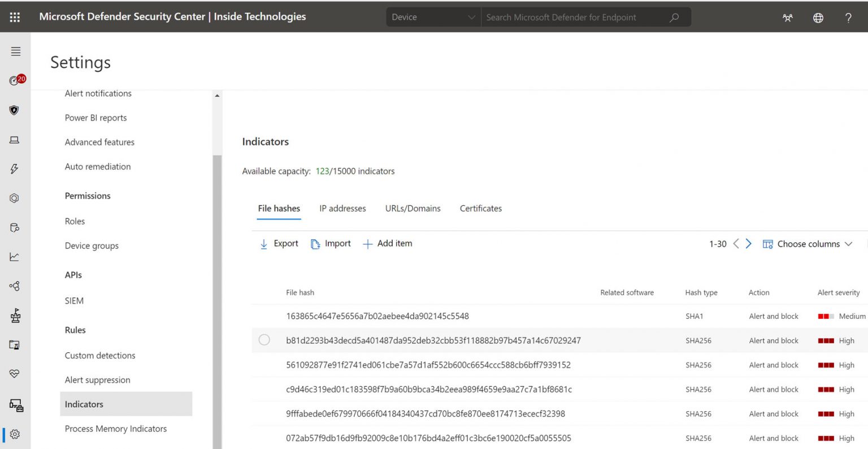Open the Certificates tab
The width and height of the screenshot is (868, 449).
[x=480, y=208]
